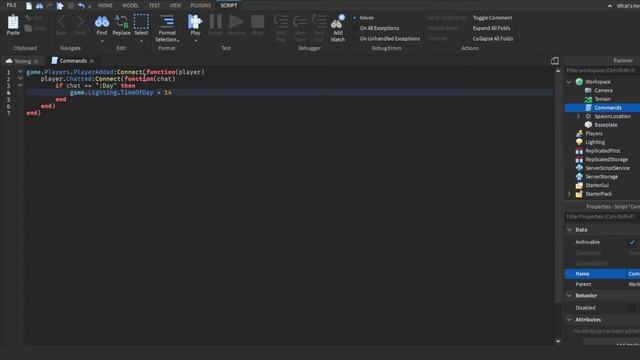This screenshot has width=640, height=360.
Task: Switch to the MODEL ribbon tab
Action: [x=130, y=5]
